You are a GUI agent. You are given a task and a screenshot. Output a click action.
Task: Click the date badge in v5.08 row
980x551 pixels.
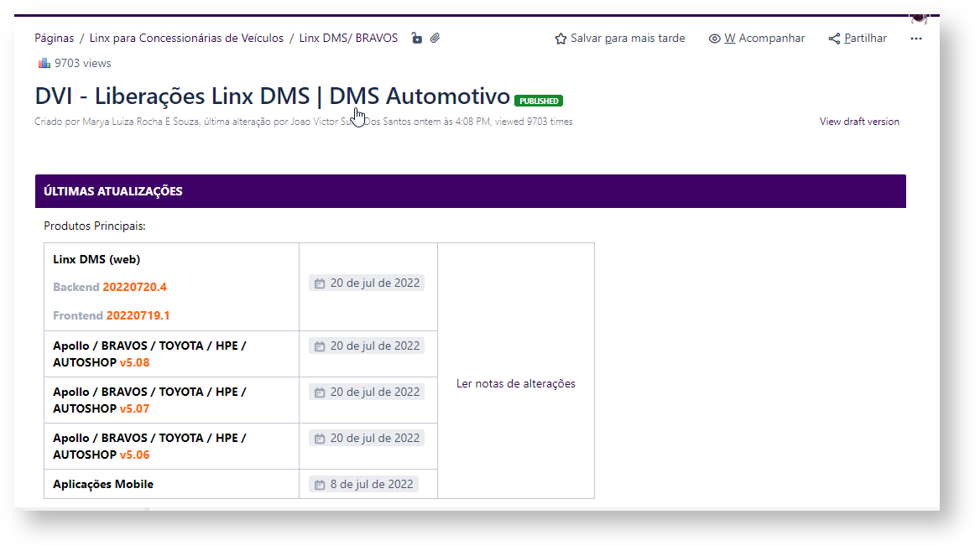tap(367, 346)
